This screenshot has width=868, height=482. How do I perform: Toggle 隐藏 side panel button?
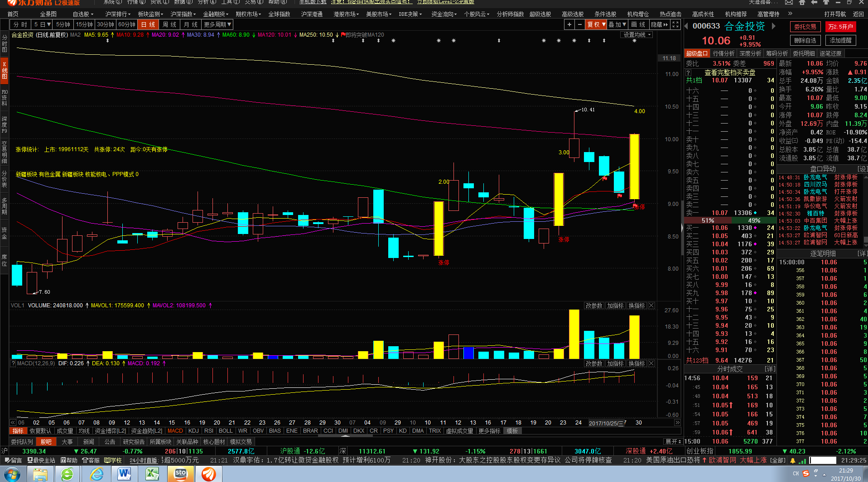coord(659,24)
